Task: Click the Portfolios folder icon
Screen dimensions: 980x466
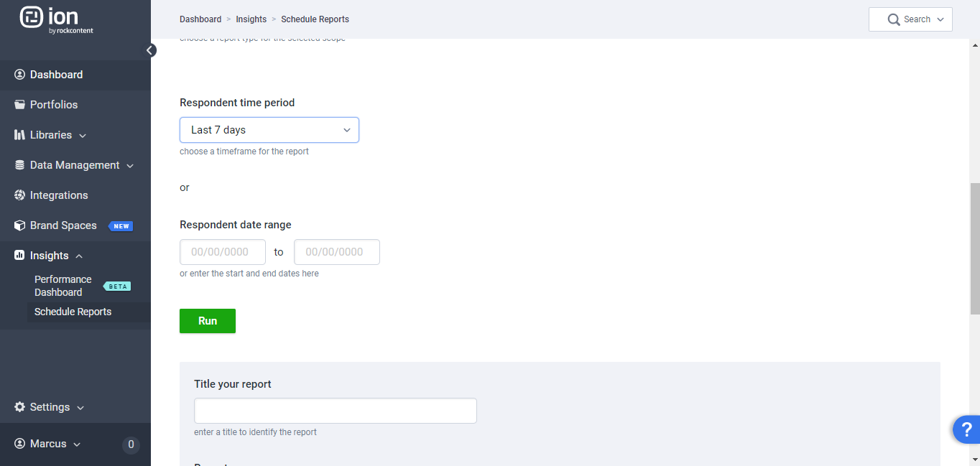Action: point(19,105)
